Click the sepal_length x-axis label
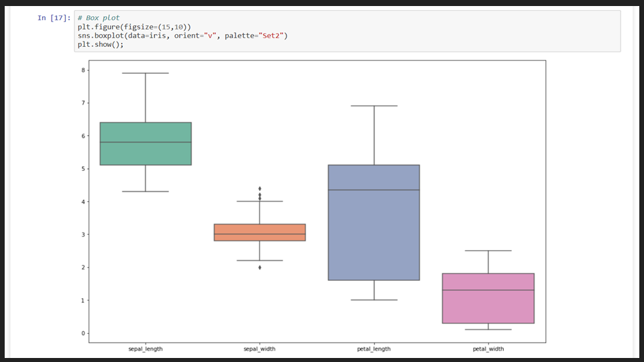This screenshot has width=644, height=362. tap(146, 349)
